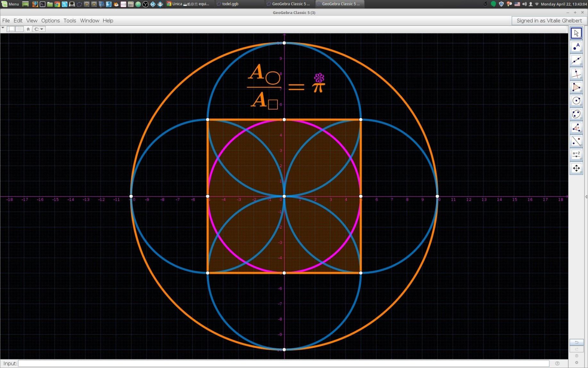Select the Line through two points tool

coord(576,60)
